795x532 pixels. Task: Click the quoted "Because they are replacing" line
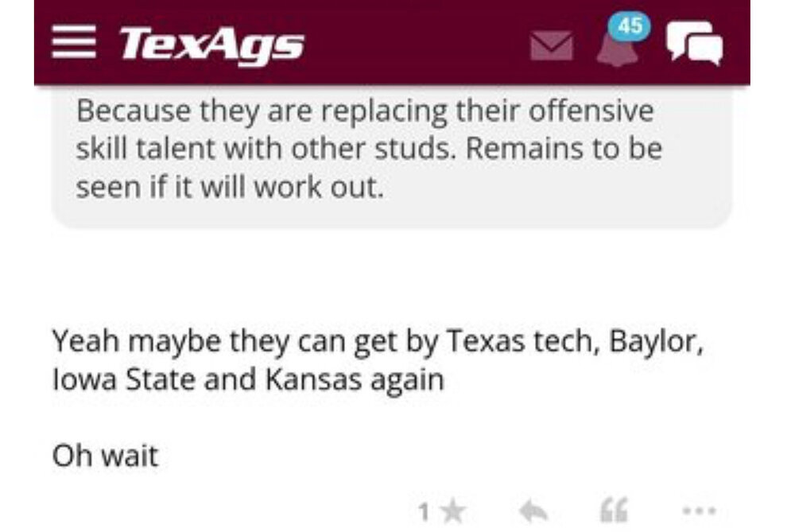pyautogui.click(x=365, y=111)
